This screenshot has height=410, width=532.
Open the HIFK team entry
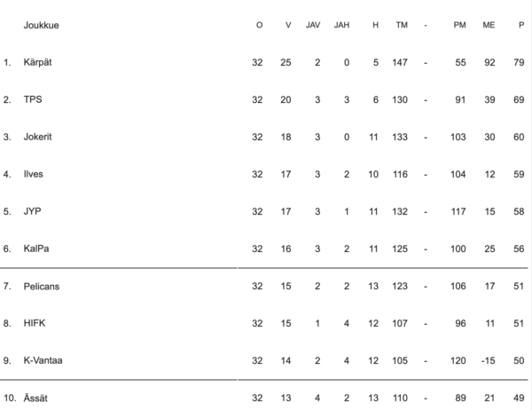(x=34, y=324)
